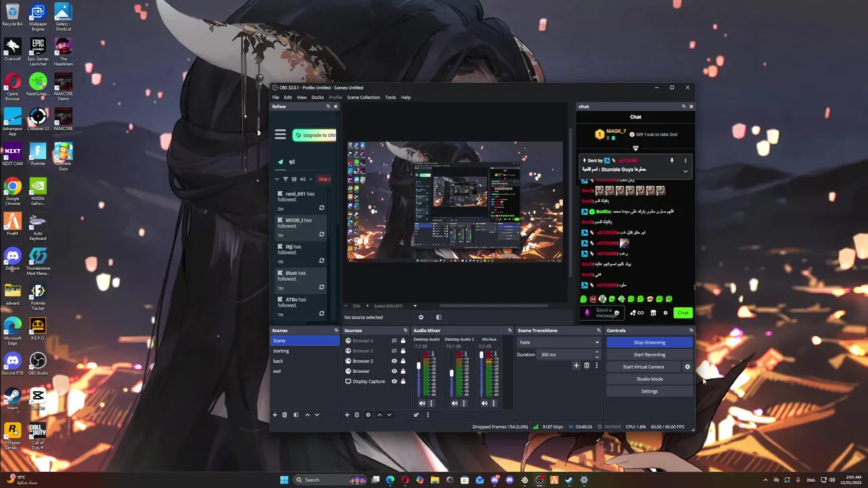Click the filters icon below preview
Image resolution: width=868 pixels, height=488 pixels.
point(439,317)
